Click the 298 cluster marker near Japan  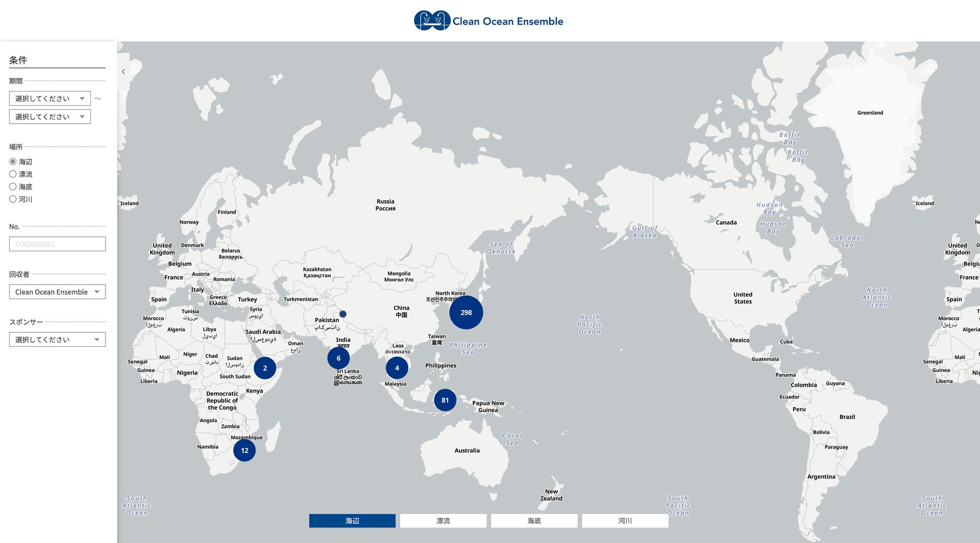pos(466,312)
